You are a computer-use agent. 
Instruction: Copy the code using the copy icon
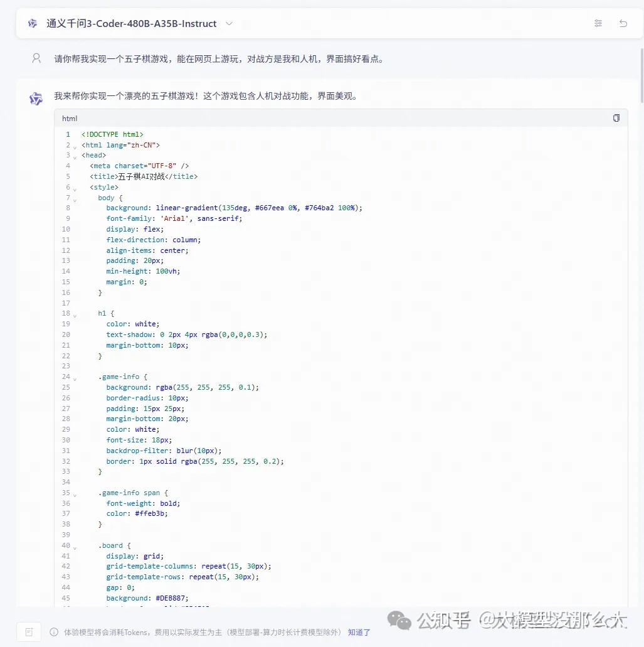coord(616,117)
